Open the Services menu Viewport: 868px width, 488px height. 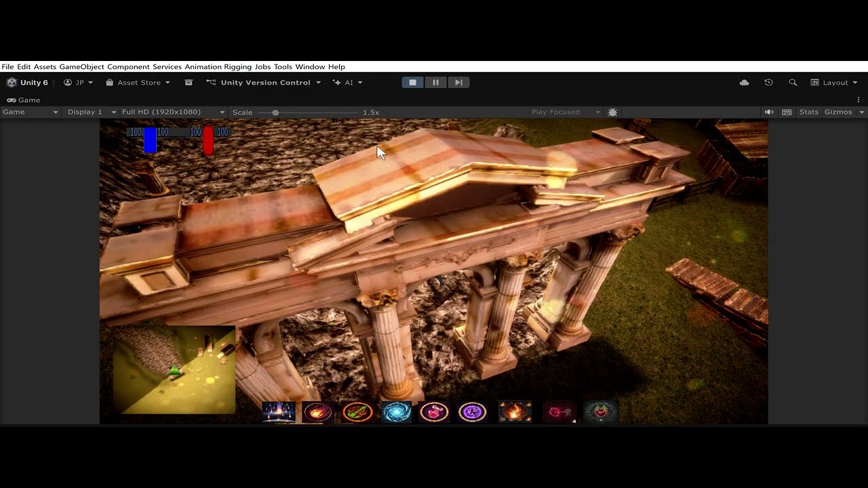pyautogui.click(x=167, y=67)
